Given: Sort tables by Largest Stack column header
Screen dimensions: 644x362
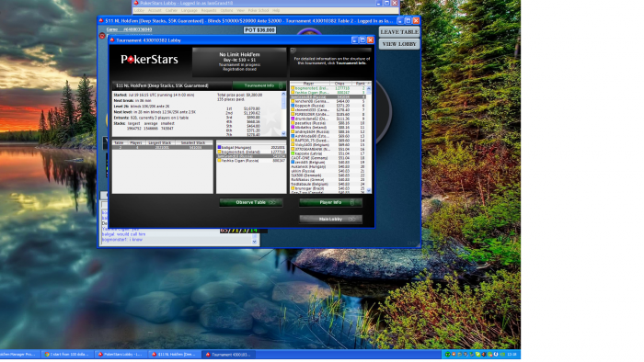Looking at the screenshot, I should 160,142.
